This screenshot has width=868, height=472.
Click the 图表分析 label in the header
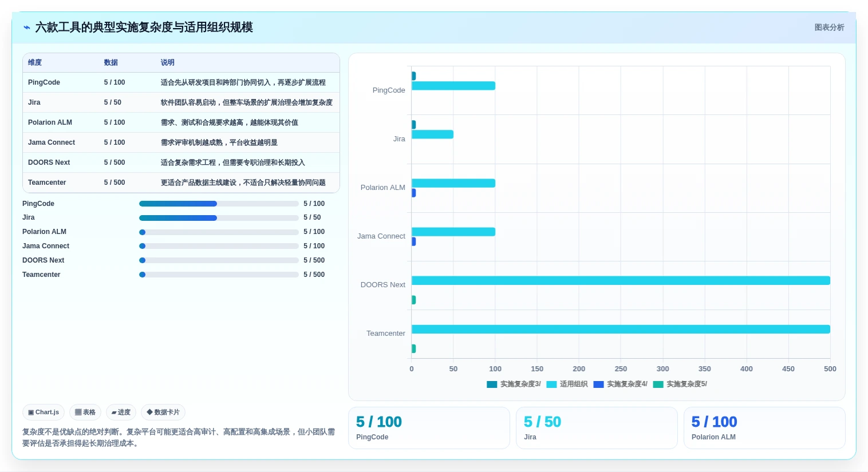click(x=829, y=27)
